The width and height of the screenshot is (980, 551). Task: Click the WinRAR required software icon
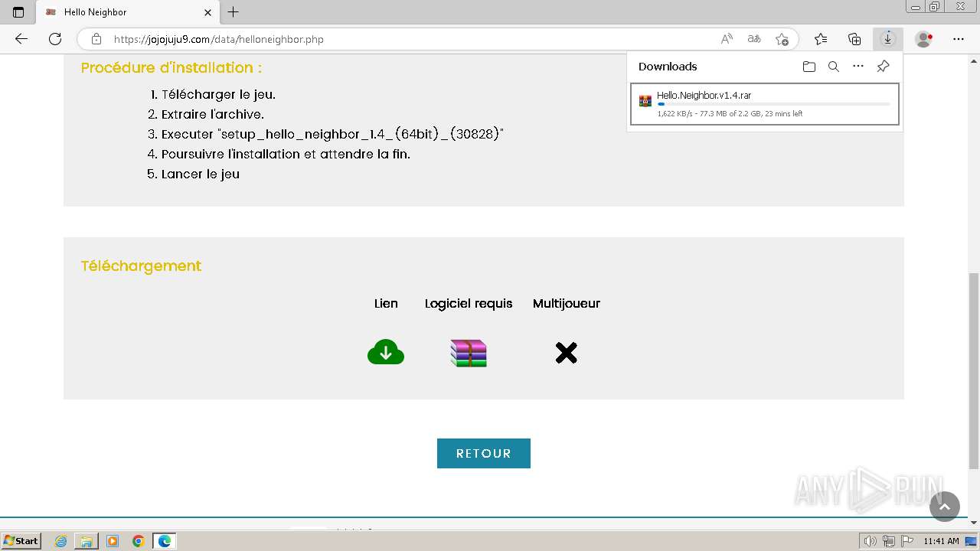tap(469, 353)
